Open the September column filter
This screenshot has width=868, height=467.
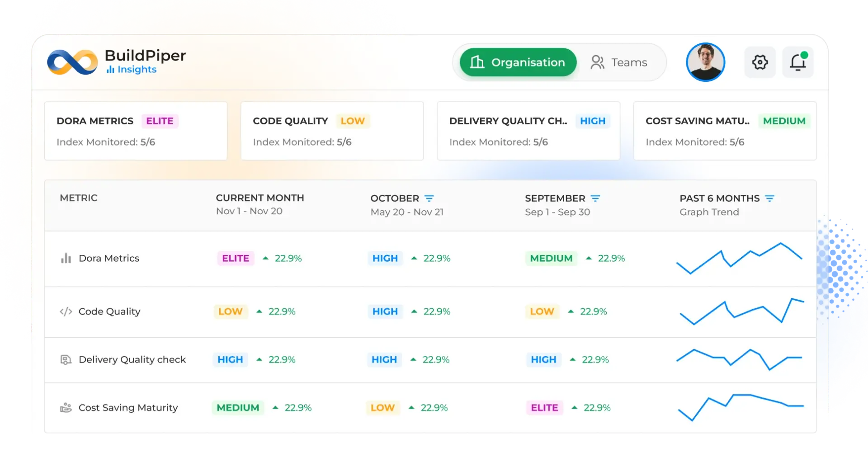(x=595, y=198)
